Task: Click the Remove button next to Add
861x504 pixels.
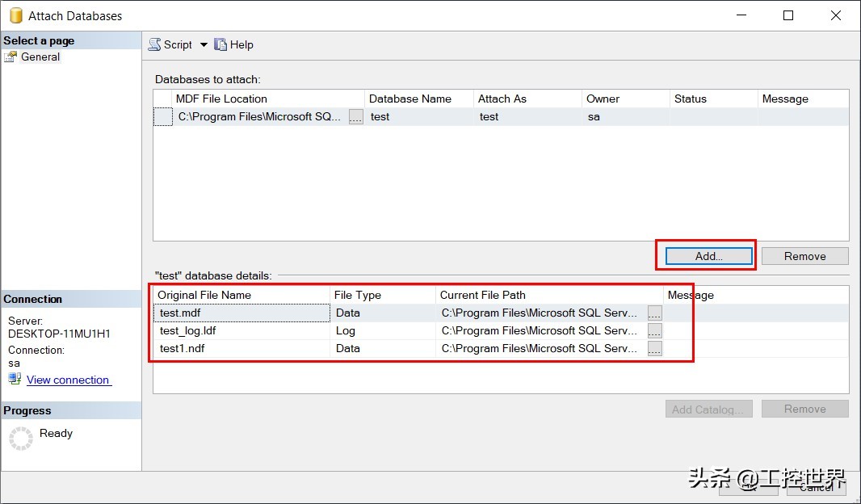Action: click(x=804, y=255)
